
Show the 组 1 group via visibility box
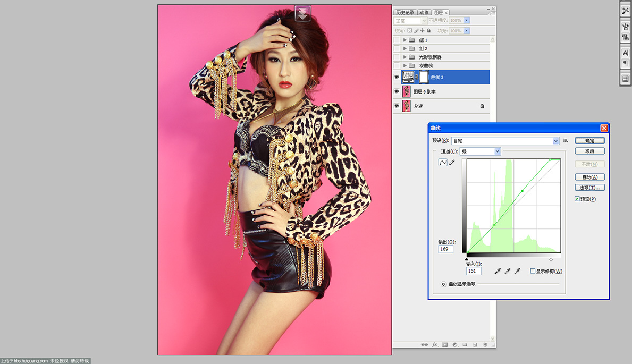397,40
